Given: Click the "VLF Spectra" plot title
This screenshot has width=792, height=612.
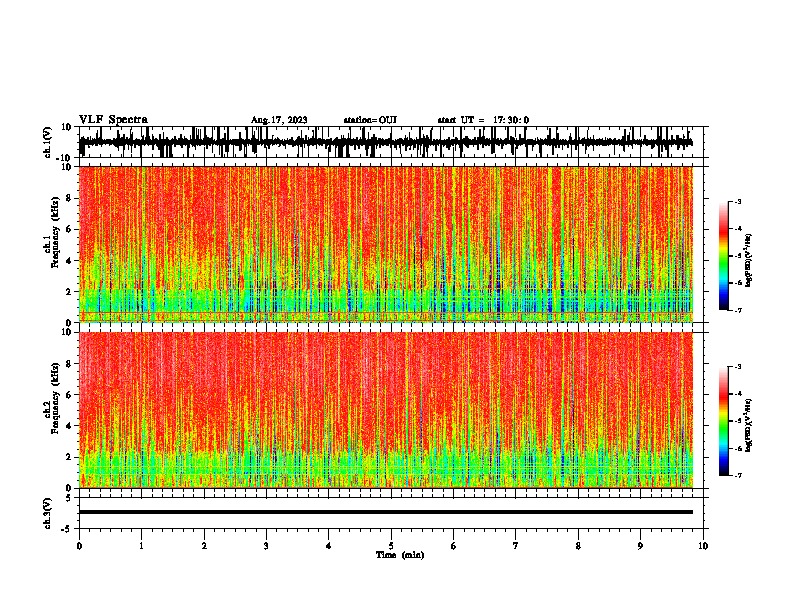Looking at the screenshot, I should point(113,120).
